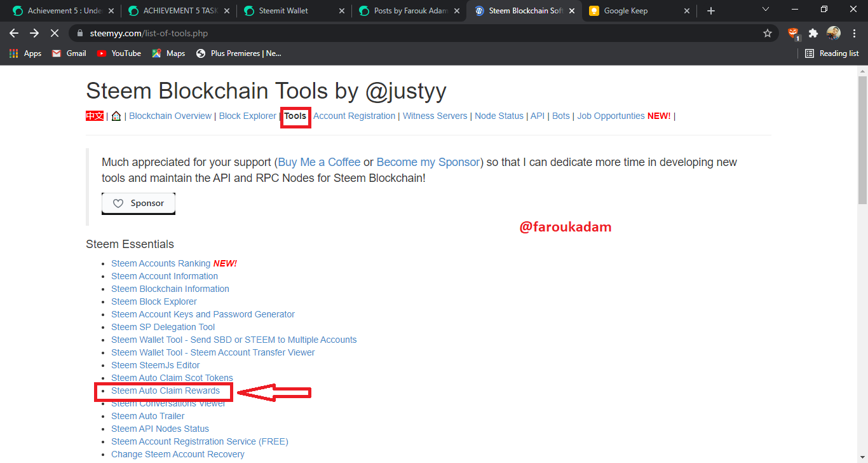Open Steem Account Registrration Service (FREE)
Image resolution: width=868 pixels, height=463 pixels.
coord(200,441)
